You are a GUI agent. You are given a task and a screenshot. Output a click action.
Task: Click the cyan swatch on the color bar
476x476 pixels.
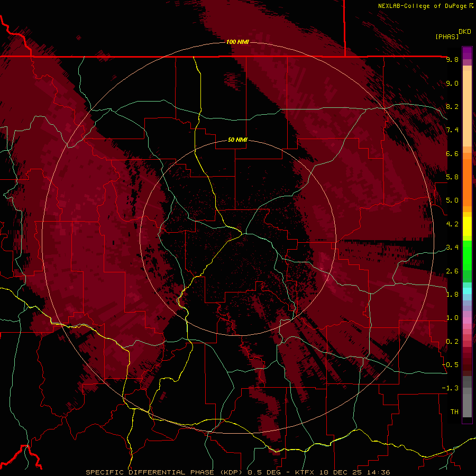click(x=467, y=291)
